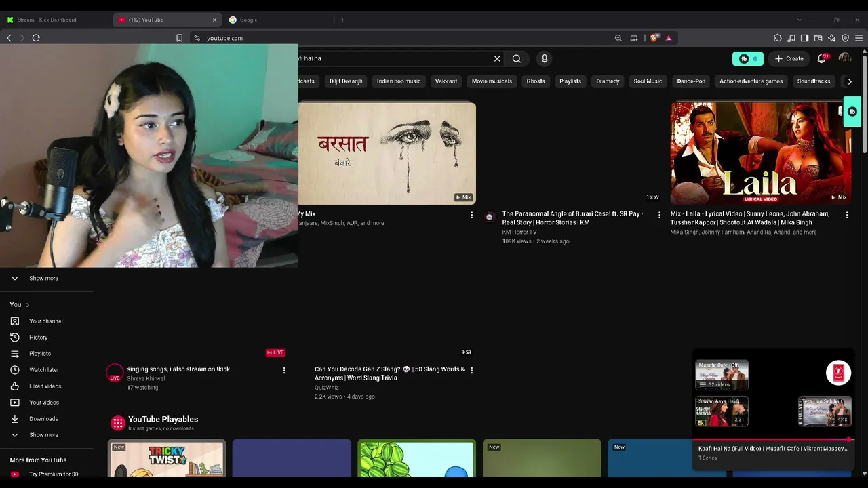868x488 pixels.
Task: Open the browser hamburger menu
Action: click(x=859, y=38)
